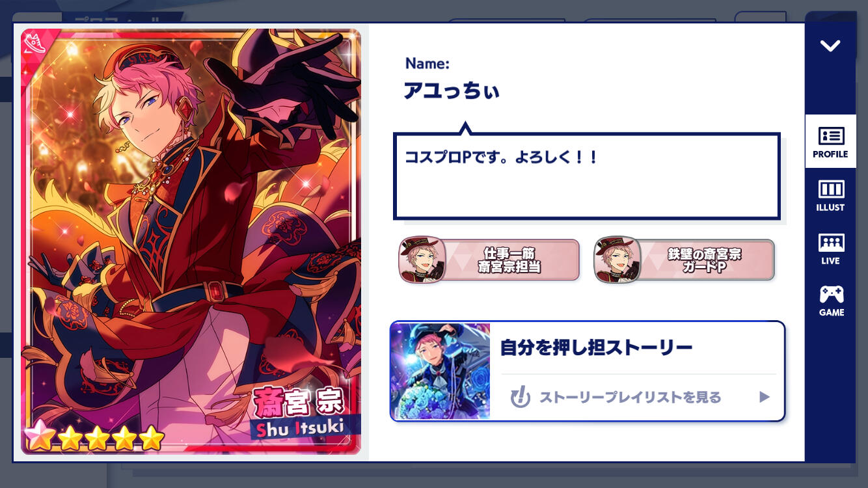Click the game controller icon

pos(831,295)
